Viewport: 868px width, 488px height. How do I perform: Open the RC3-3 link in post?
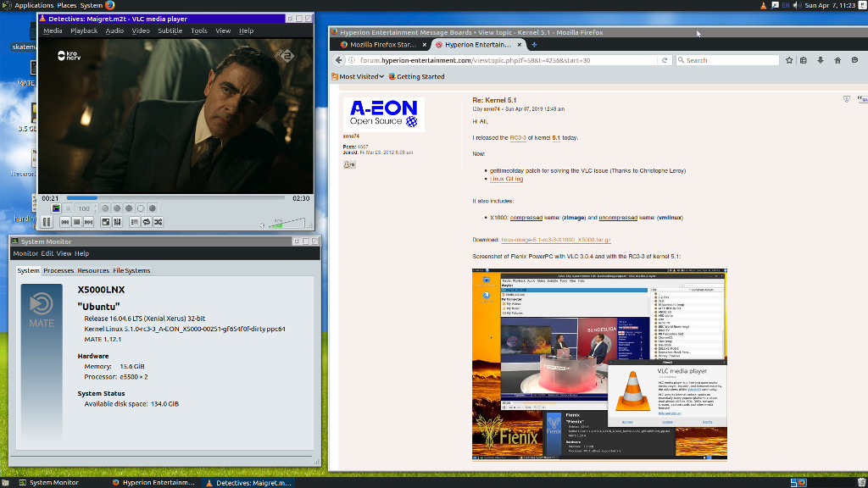(x=518, y=138)
